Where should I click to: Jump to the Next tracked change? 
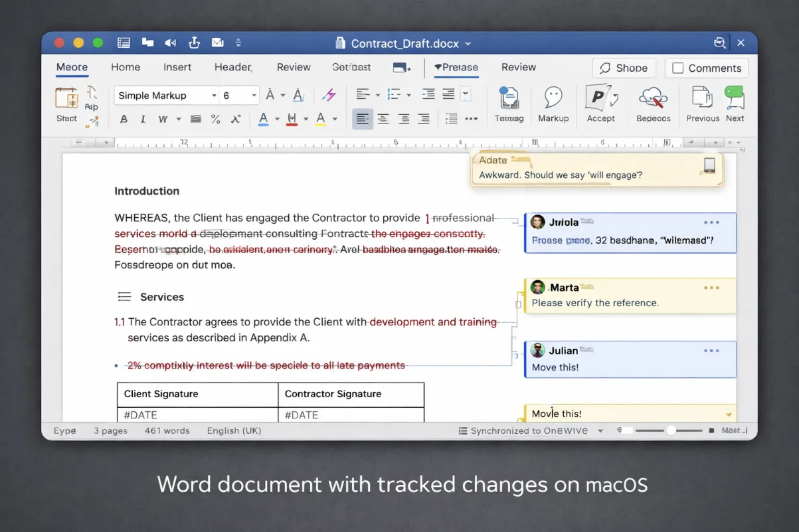735,104
